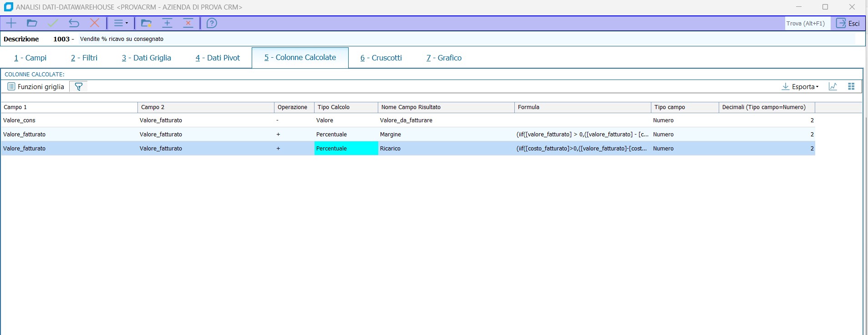Click the delete row icon

click(x=188, y=23)
